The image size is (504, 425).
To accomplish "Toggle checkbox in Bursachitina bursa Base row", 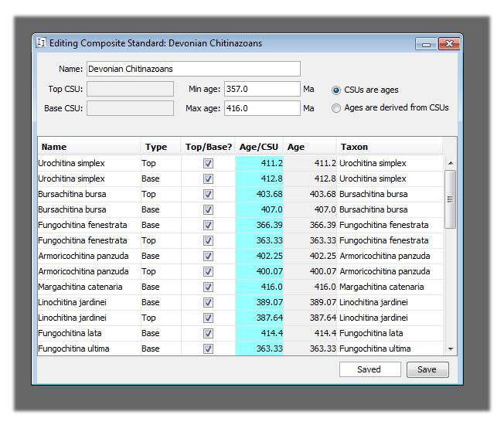I will 208,209.
